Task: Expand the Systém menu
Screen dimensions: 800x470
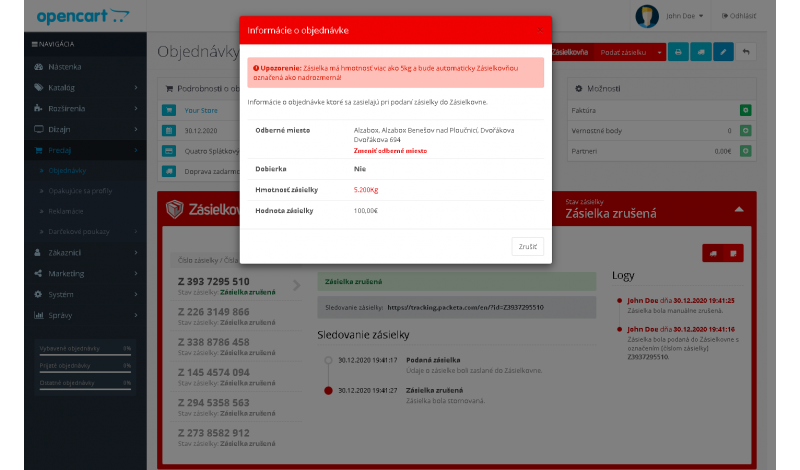Action: (85, 294)
